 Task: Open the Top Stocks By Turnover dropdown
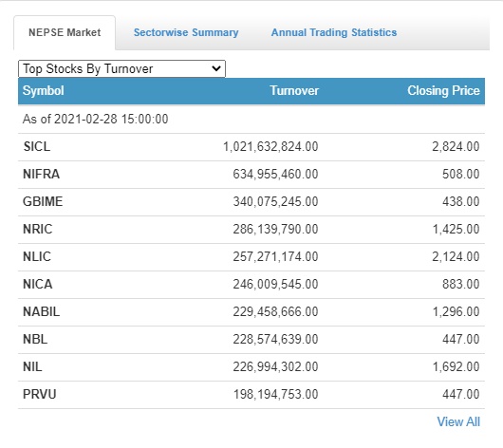coord(121,68)
